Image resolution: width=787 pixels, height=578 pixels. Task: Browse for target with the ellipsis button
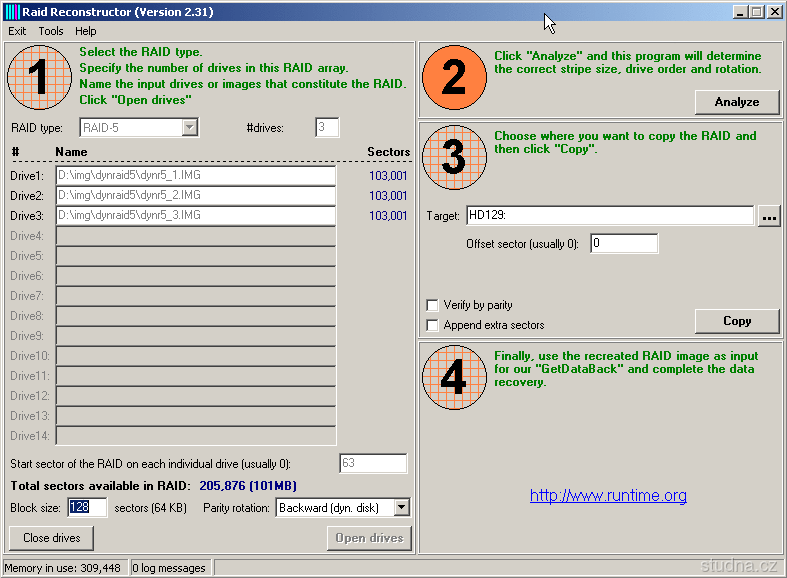coord(768,216)
